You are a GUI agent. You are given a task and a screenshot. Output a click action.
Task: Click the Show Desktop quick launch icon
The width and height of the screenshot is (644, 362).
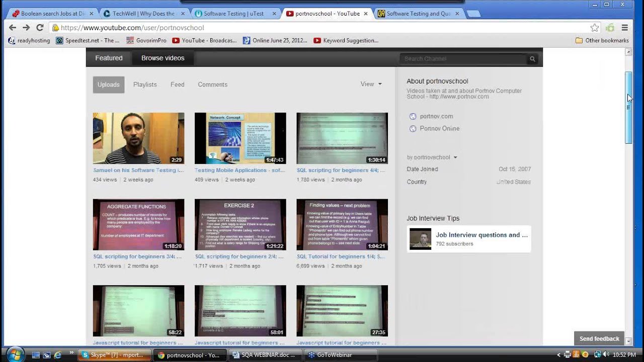[x=36, y=355]
